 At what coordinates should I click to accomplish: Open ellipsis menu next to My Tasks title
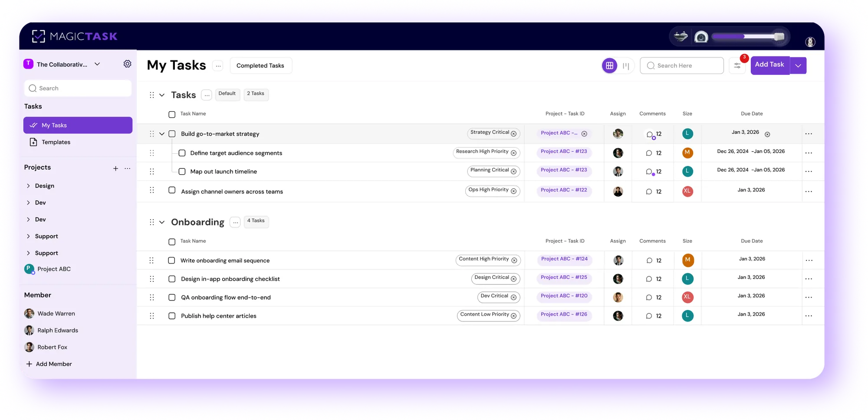pyautogui.click(x=218, y=66)
